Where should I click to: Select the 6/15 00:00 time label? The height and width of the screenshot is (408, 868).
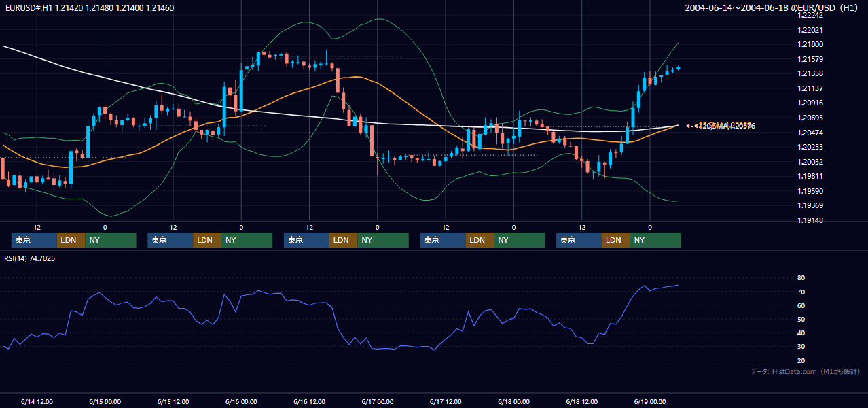point(105,401)
